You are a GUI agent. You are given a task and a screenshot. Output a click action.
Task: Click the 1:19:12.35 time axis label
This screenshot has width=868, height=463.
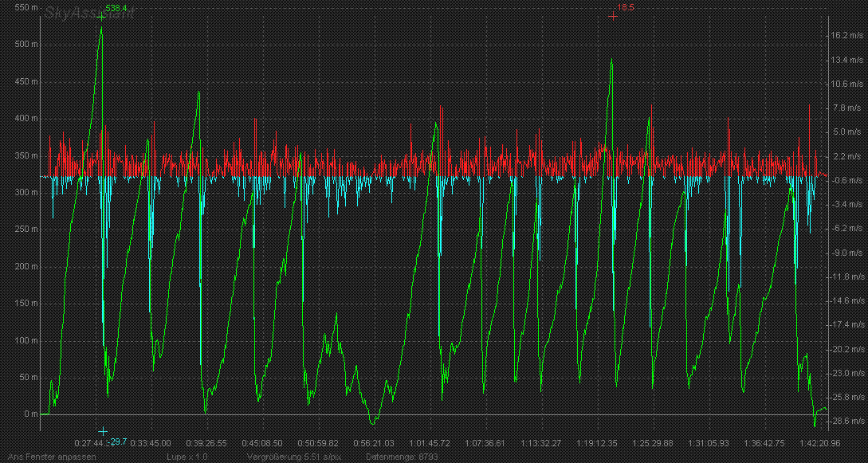click(x=596, y=442)
